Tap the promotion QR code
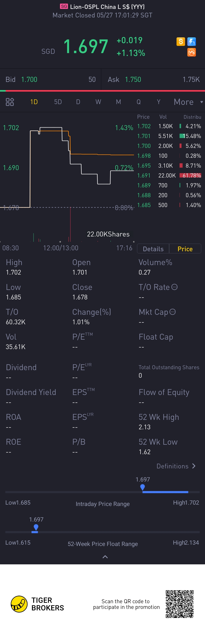Screen dimensions: 205x644 (x=179, y=604)
